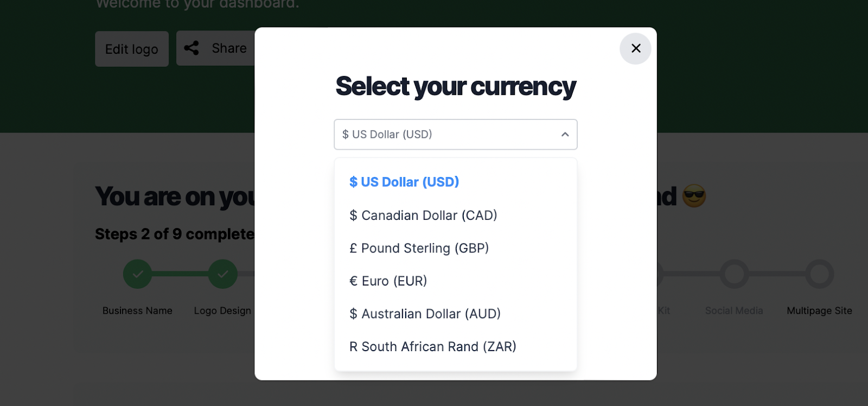Click the Social Media step circle
Image resolution: width=868 pixels, height=406 pixels.
pyautogui.click(x=734, y=274)
